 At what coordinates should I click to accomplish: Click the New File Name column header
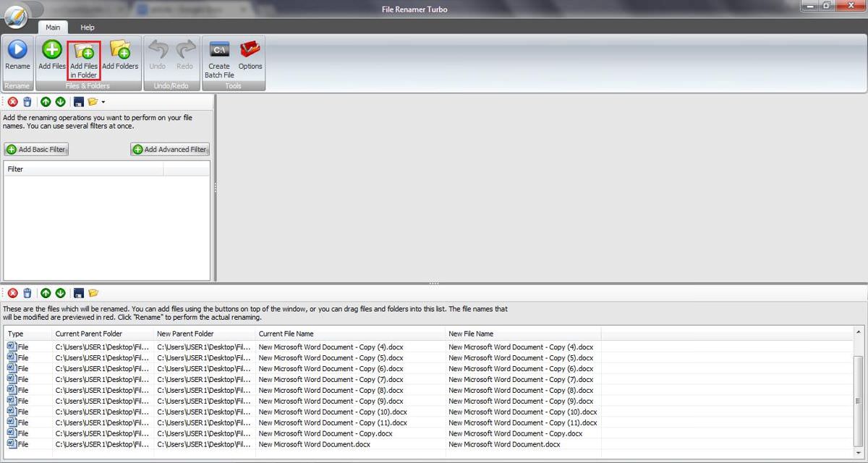(x=524, y=334)
